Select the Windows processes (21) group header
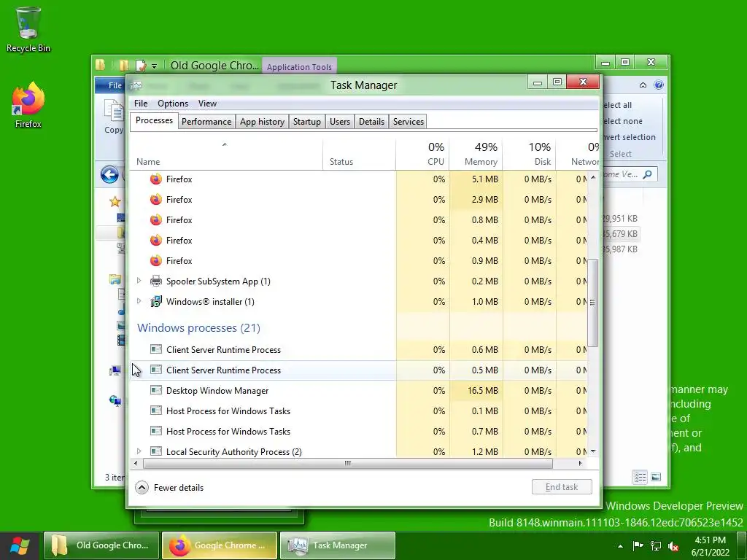747x560 pixels. (x=198, y=327)
